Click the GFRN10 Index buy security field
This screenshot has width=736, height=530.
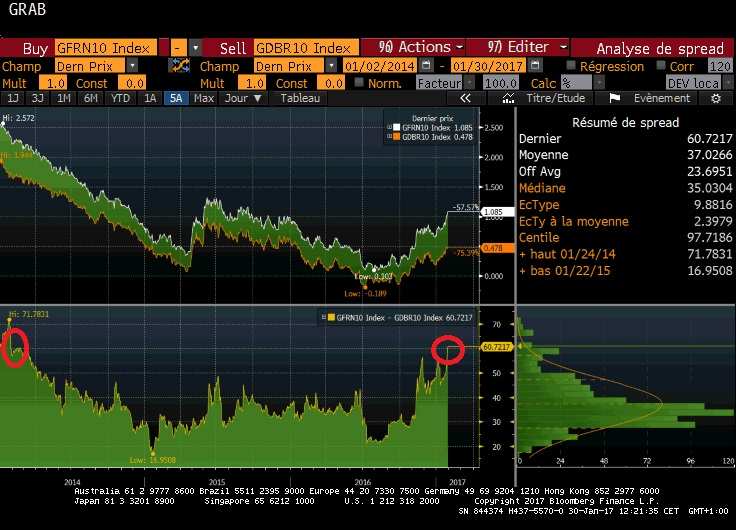(x=106, y=47)
